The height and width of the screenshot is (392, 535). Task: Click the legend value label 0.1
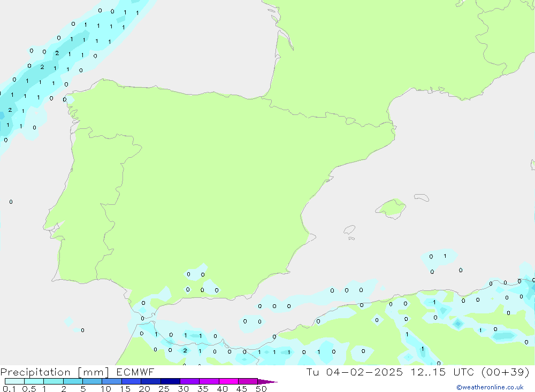(9, 389)
